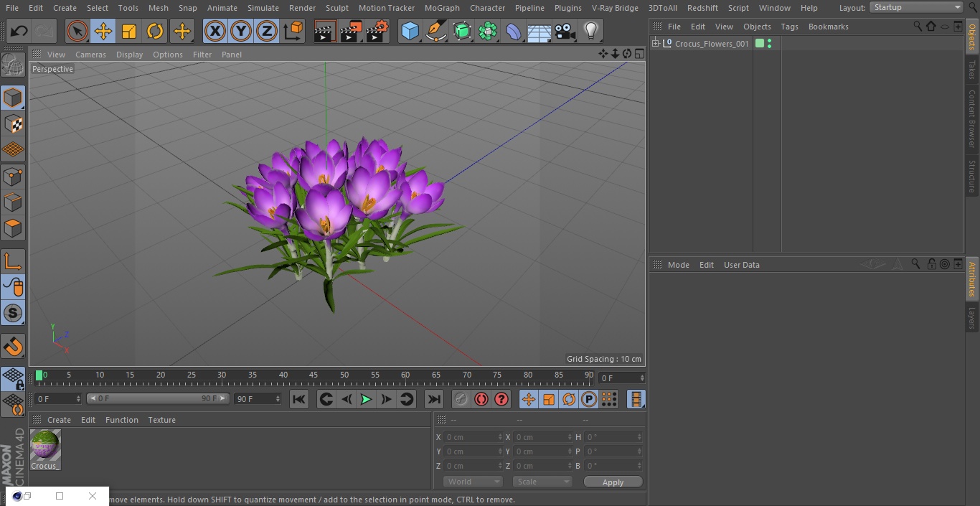Play the animation forward
Viewport: 980px width, 506px height.
366,399
